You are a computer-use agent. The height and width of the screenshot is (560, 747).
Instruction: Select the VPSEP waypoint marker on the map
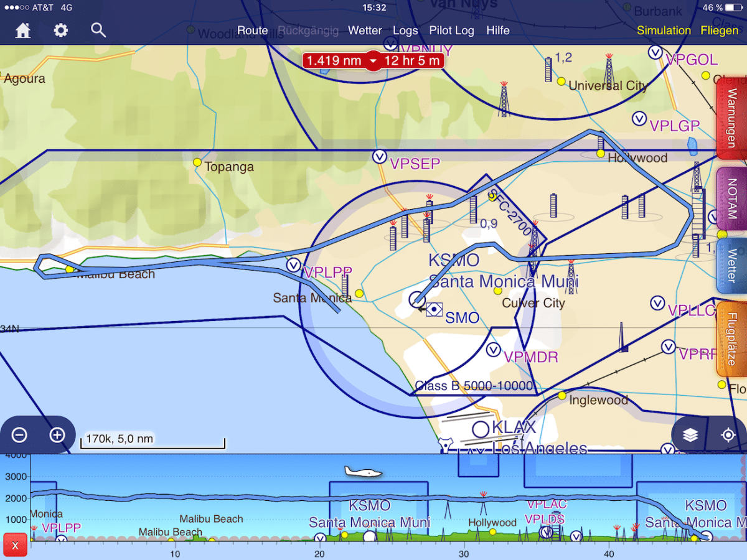380,157
